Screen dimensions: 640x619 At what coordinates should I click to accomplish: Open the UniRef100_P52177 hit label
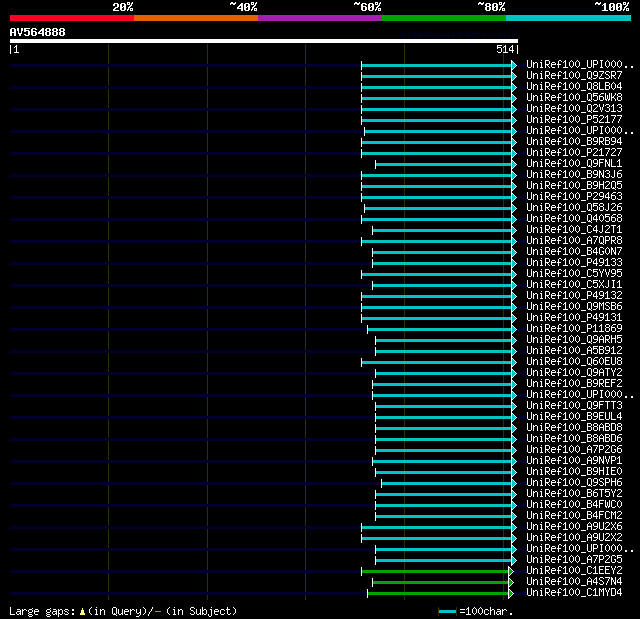(574, 120)
